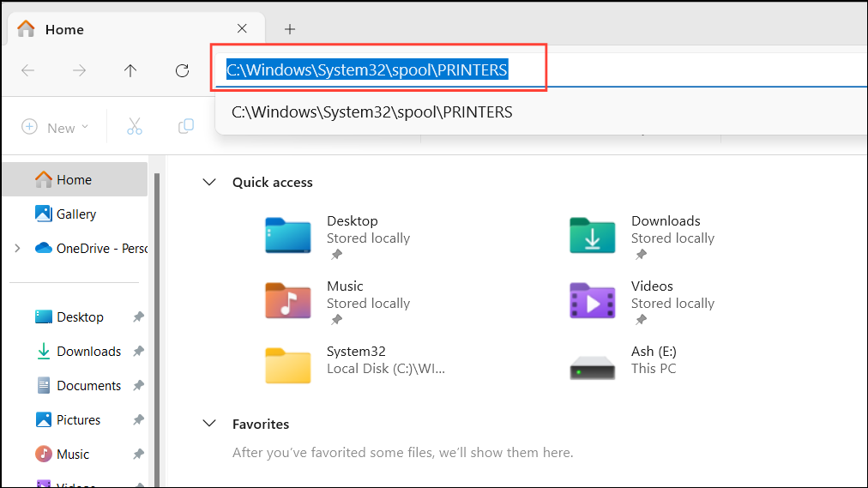
Task: Add a new tab with plus button
Action: pyautogui.click(x=290, y=29)
